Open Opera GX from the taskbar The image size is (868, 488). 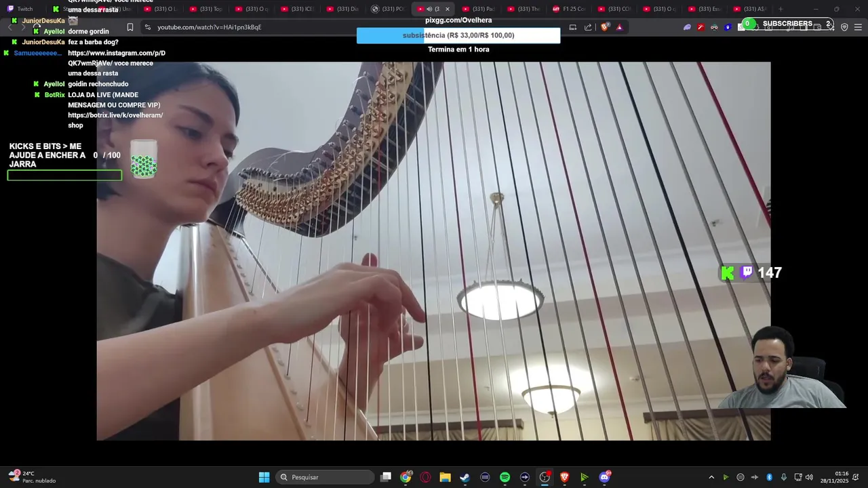pyautogui.click(x=425, y=477)
